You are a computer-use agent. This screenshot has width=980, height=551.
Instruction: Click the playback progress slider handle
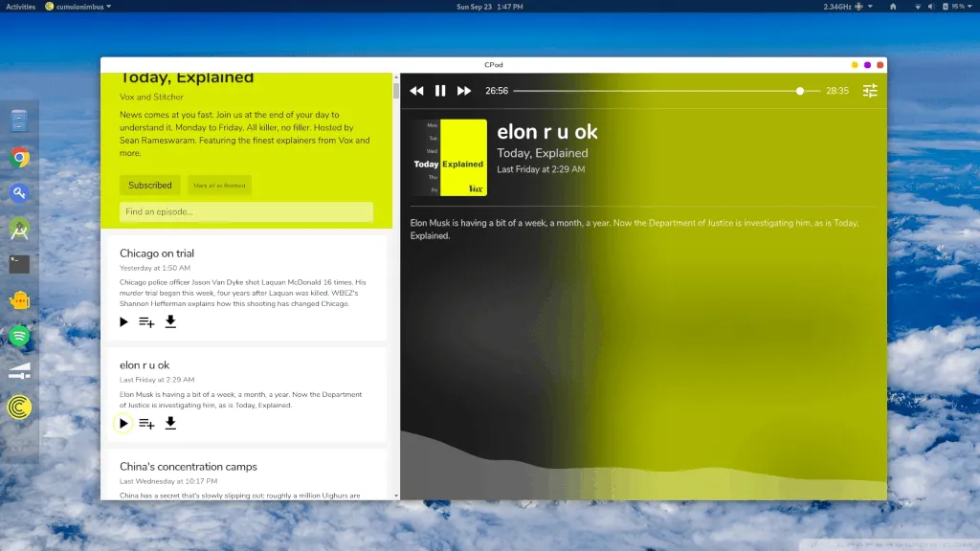pyautogui.click(x=800, y=91)
